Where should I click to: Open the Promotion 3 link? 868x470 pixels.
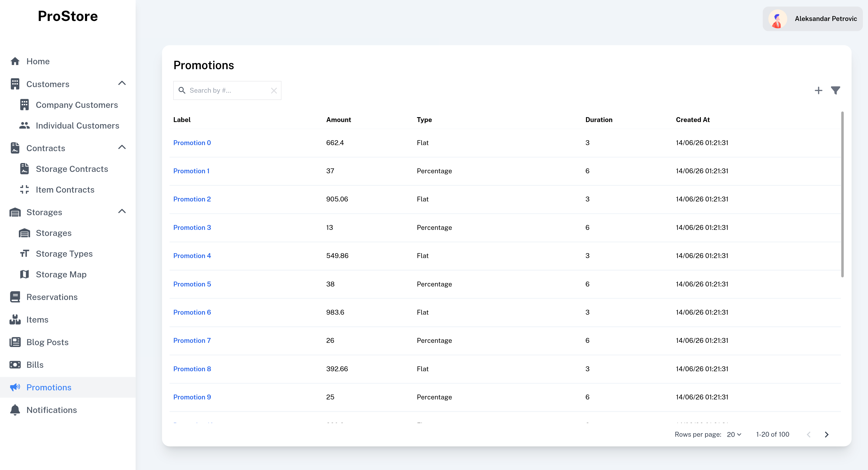tap(192, 228)
